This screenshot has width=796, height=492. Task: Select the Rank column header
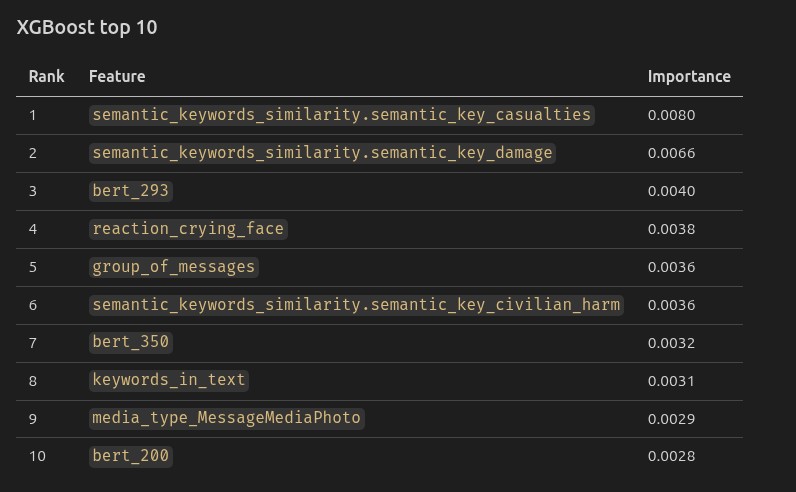point(47,76)
